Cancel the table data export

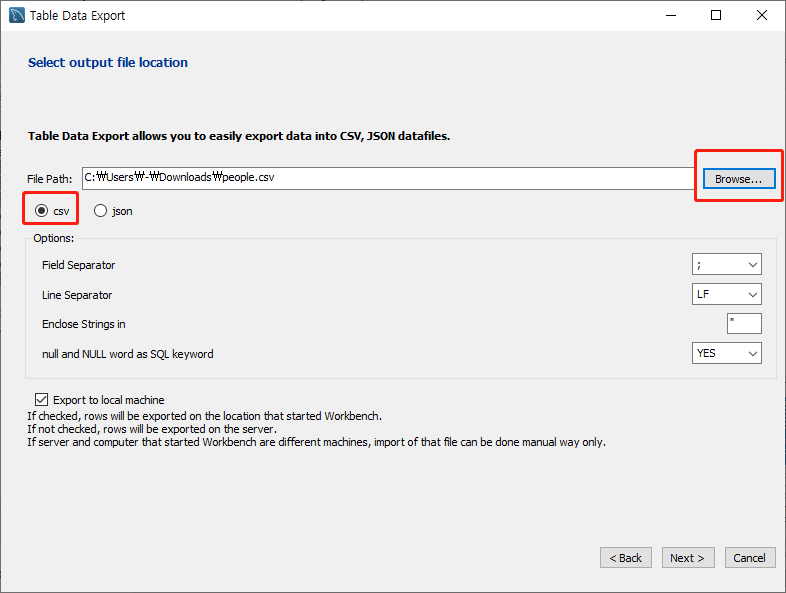click(749, 558)
